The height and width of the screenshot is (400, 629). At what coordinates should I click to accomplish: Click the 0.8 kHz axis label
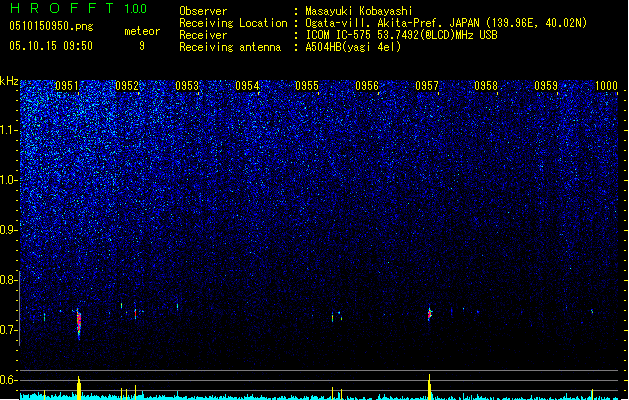(x=8, y=280)
